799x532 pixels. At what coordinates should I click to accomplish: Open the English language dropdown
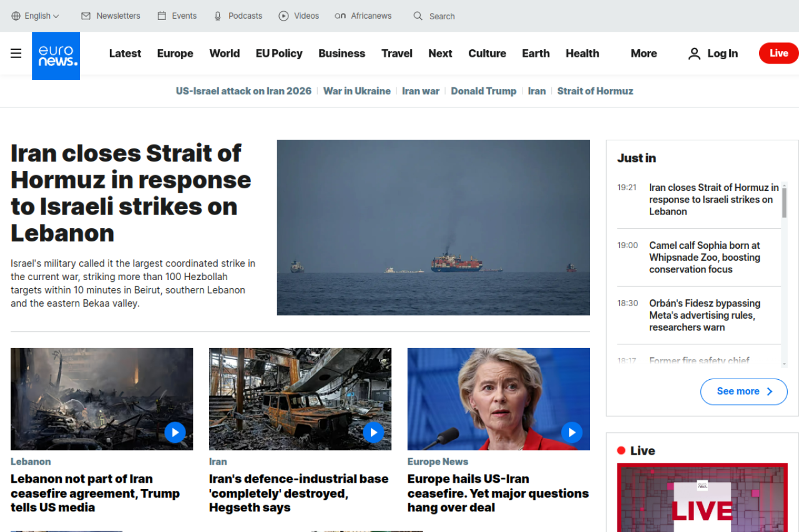pos(36,16)
